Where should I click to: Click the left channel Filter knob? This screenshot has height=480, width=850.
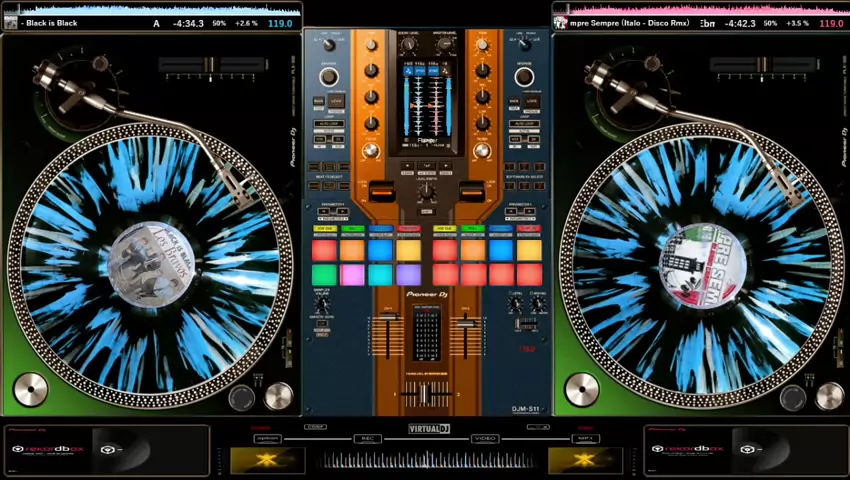coord(371,151)
